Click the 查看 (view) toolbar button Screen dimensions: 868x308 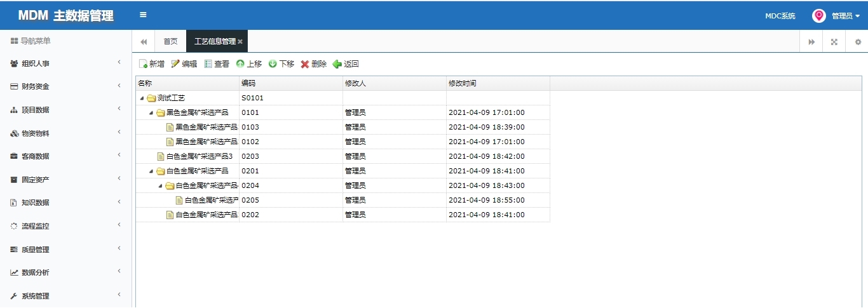tap(217, 64)
